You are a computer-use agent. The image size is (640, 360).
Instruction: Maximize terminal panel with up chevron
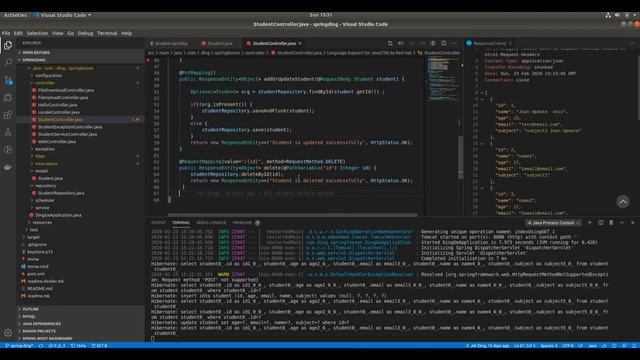click(x=622, y=222)
